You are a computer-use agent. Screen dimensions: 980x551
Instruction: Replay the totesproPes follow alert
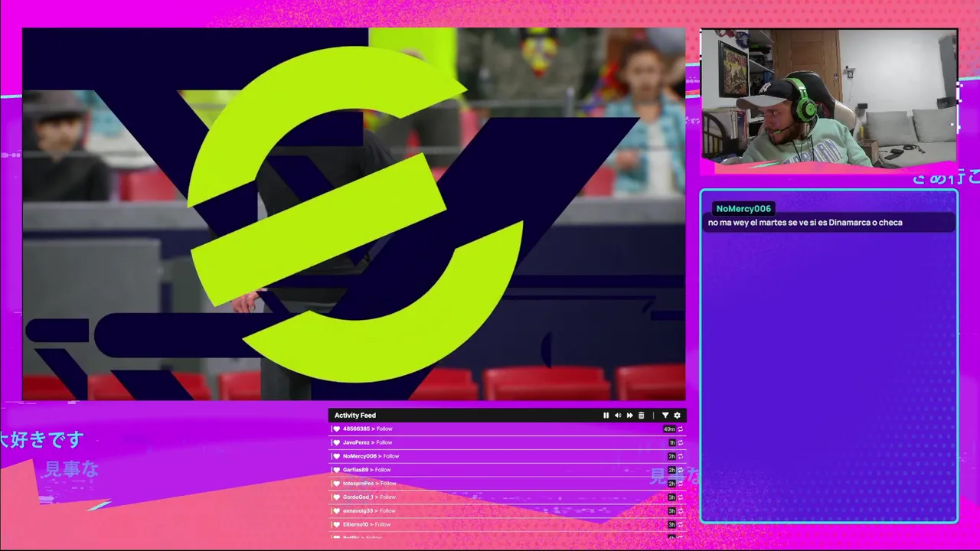pos(680,484)
